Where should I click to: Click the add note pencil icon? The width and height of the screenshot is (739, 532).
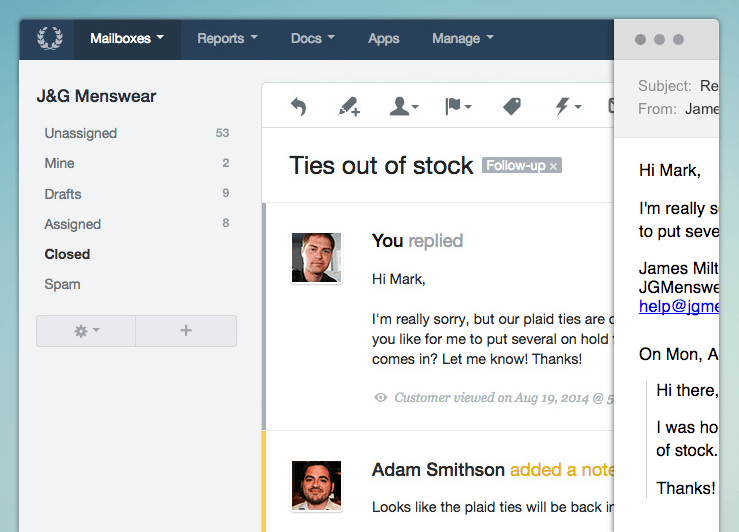(x=349, y=106)
